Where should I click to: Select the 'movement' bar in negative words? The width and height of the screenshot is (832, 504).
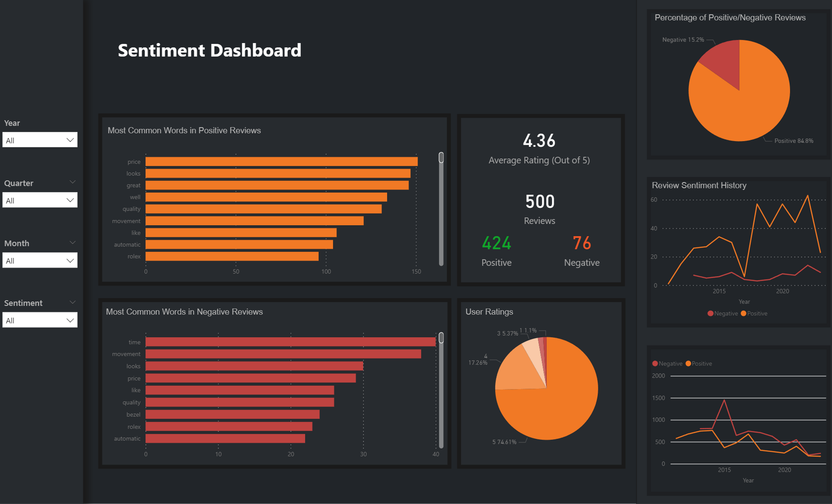(283, 354)
